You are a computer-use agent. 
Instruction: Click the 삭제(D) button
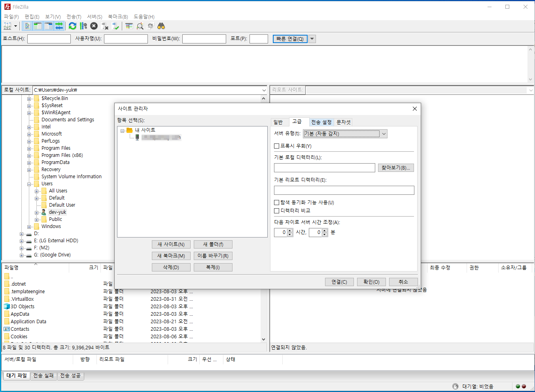pyautogui.click(x=171, y=267)
